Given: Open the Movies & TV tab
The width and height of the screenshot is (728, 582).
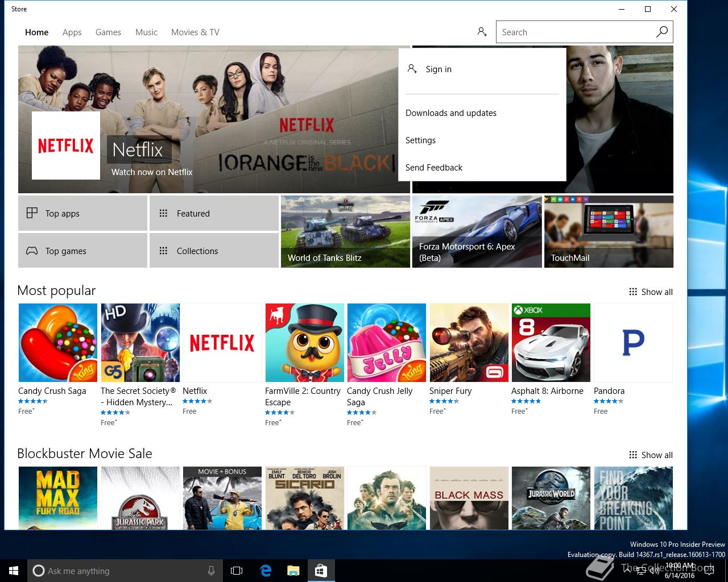Looking at the screenshot, I should (x=195, y=32).
